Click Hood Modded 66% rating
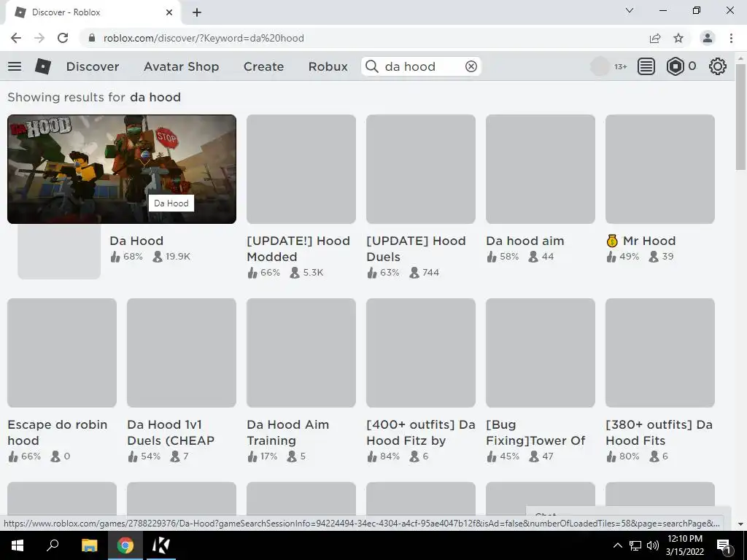This screenshot has height=560, width=747. (x=263, y=273)
